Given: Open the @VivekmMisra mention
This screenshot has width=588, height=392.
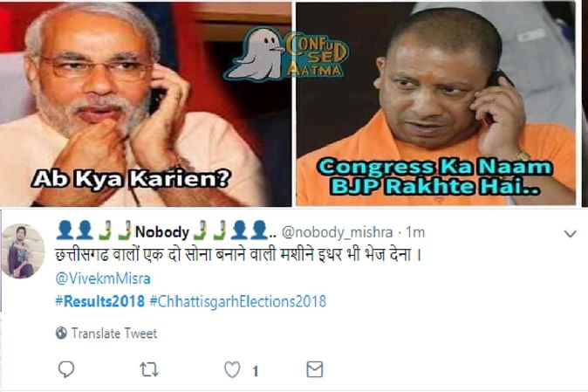Looking at the screenshot, I should [x=103, y=279].
